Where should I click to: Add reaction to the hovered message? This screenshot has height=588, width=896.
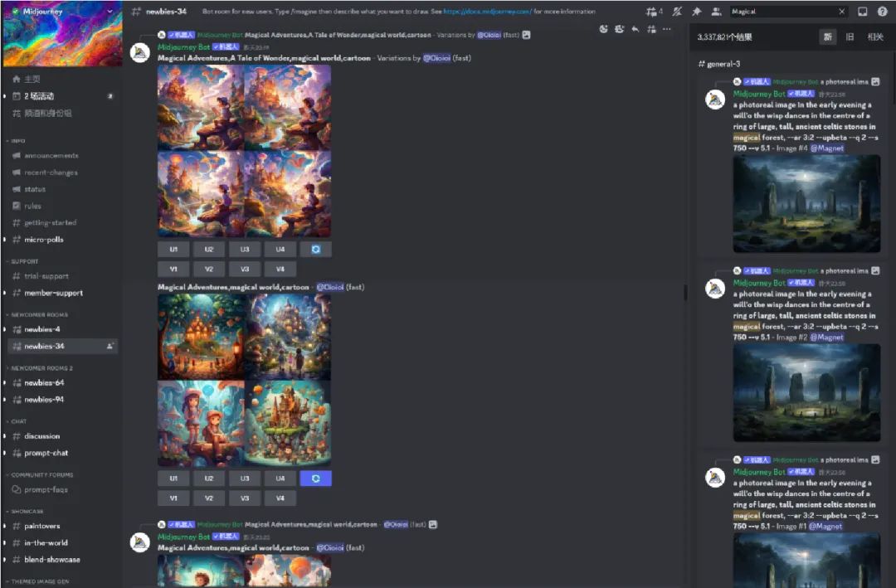(x=603, y=29)
